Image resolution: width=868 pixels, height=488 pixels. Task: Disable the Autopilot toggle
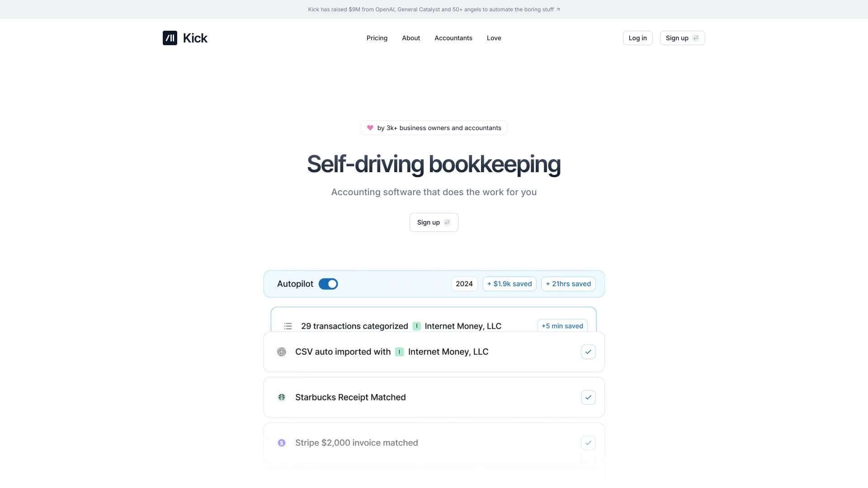[x=329, y=284]
